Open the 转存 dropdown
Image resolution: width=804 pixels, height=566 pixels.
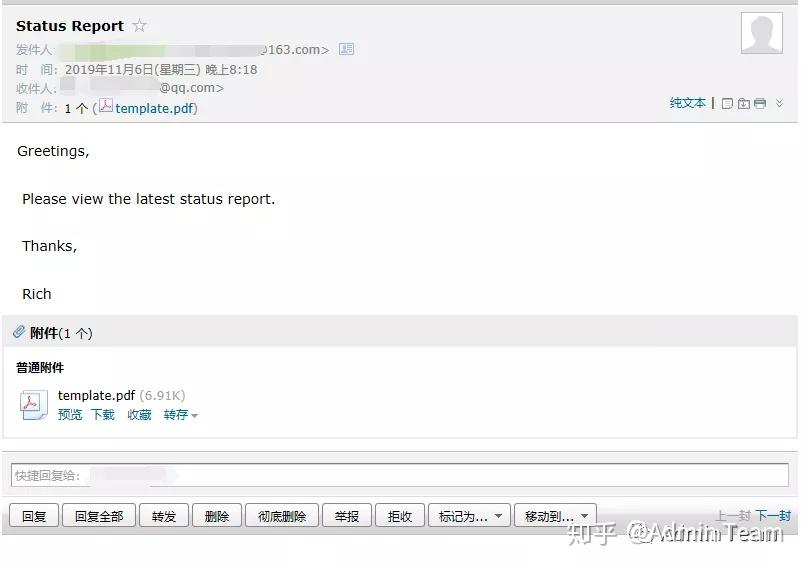[x=180, y=415]
